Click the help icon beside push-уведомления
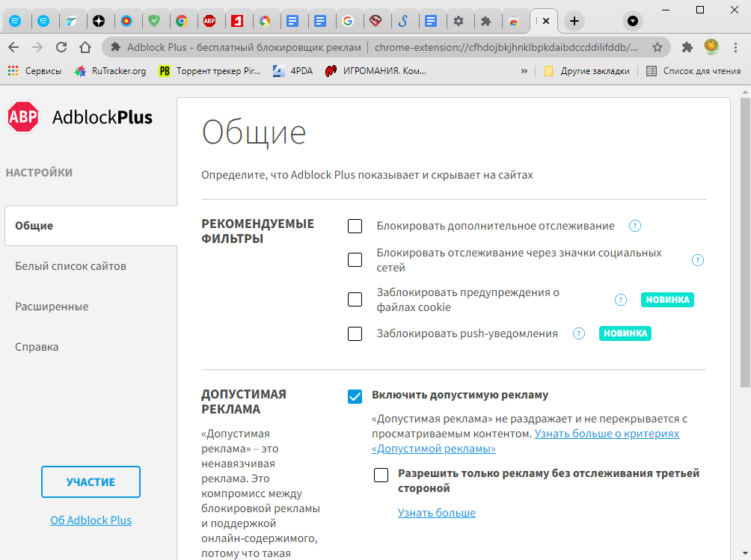751x560 pixels. click(x=579, y=333)
